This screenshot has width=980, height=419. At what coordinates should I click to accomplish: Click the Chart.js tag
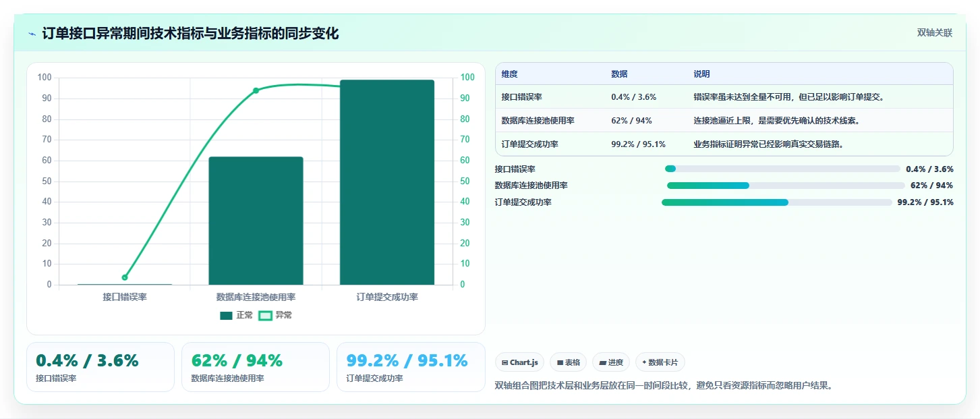pos(519,362)
